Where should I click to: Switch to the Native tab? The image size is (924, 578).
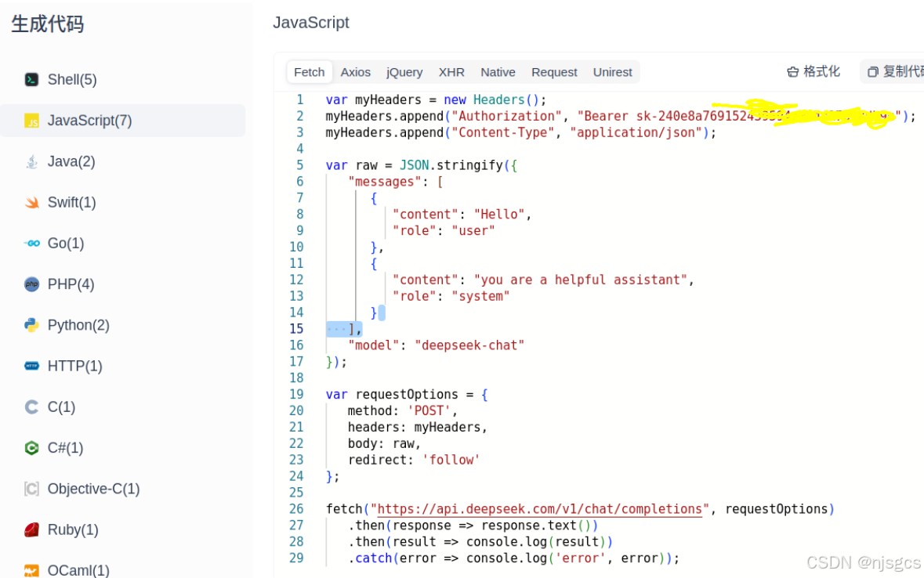click(498, 72)
